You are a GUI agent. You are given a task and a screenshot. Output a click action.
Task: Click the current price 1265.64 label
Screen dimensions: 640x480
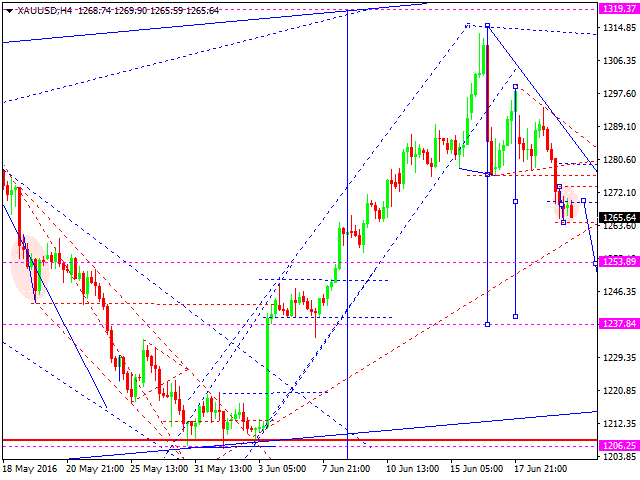click(x=619, y=217)
